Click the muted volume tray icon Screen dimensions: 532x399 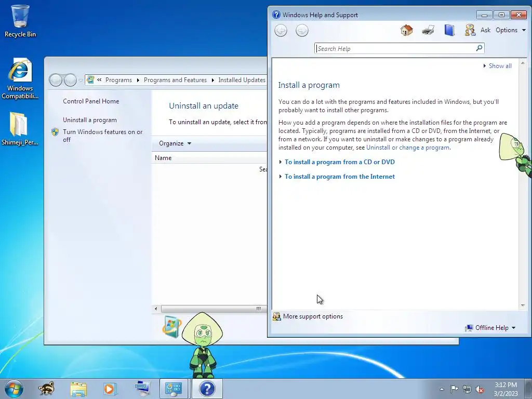click(480, 389)
